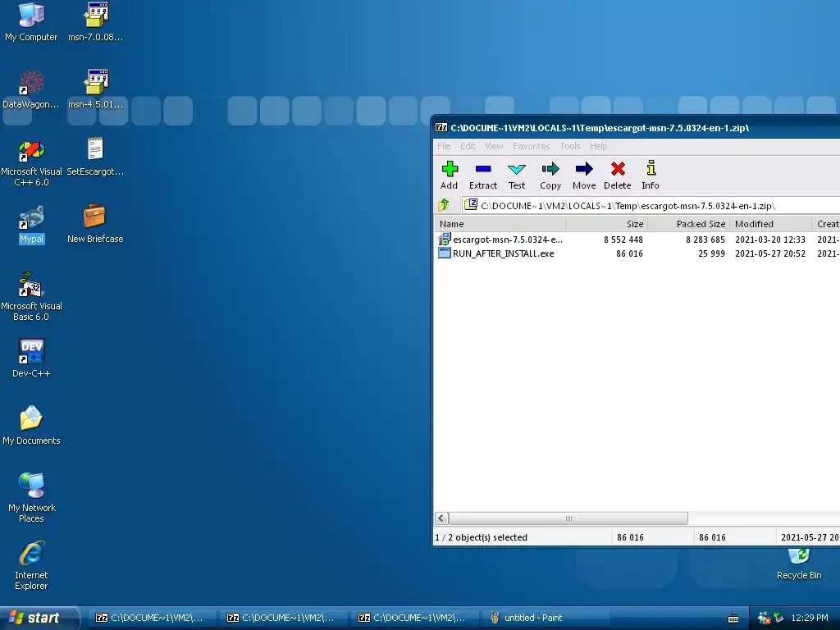Open the Favorites menu

(531, 146)
